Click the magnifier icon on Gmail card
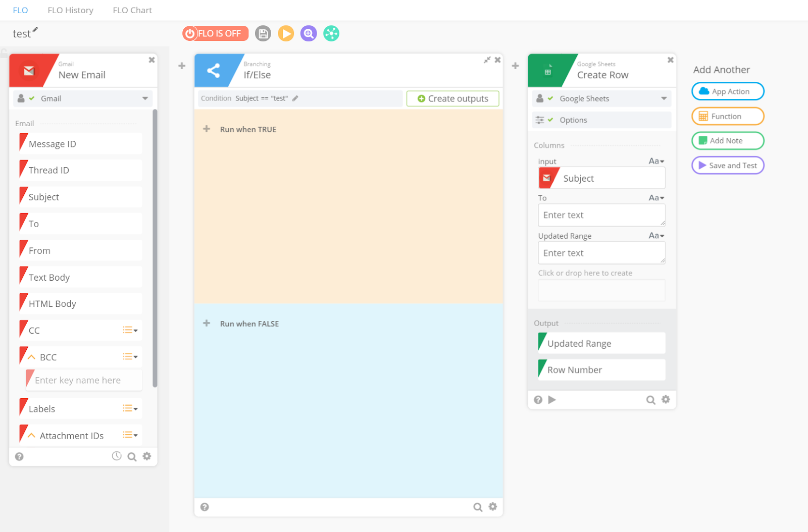The height and width of the screenshot is (532, 808). click(132, 457)
